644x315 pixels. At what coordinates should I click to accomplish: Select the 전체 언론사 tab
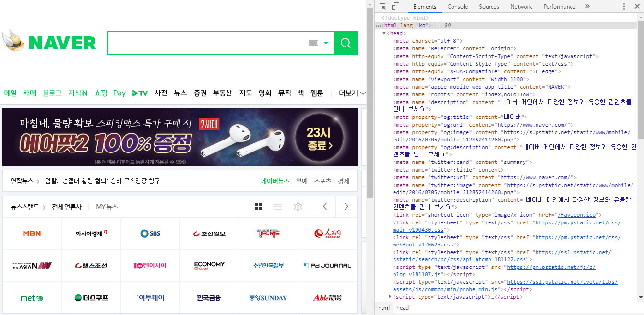coord(67,207)
